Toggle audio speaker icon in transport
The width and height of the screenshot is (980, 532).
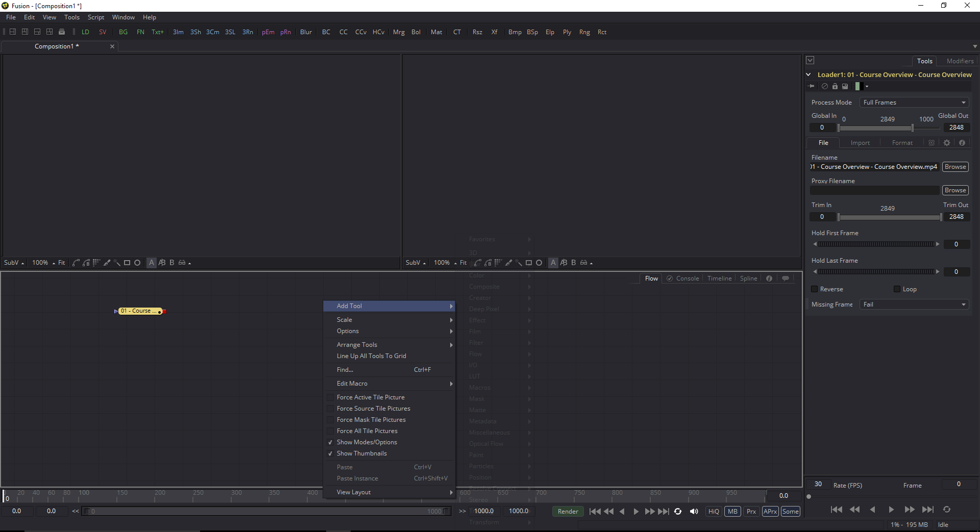point(694,511)
